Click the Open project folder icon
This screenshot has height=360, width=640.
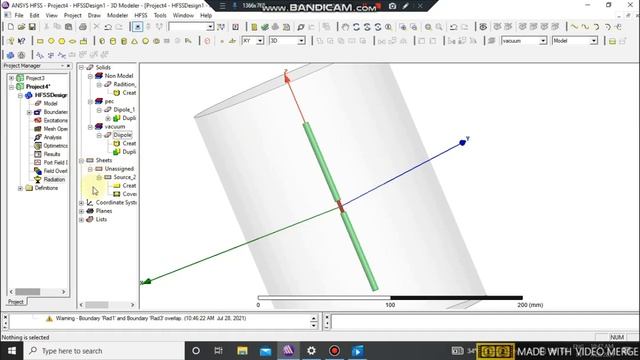tap(21, 27)
